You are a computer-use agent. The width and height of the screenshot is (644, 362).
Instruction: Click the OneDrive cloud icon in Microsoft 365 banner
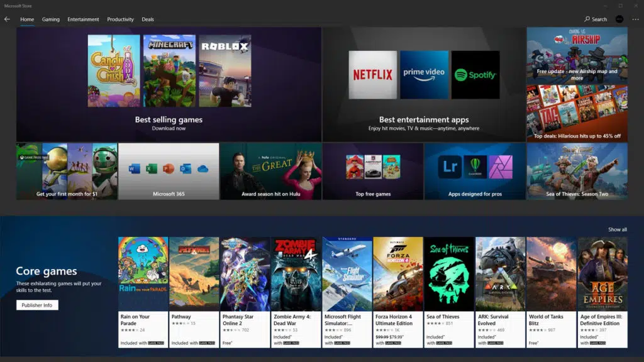click(x=203, y=168)
